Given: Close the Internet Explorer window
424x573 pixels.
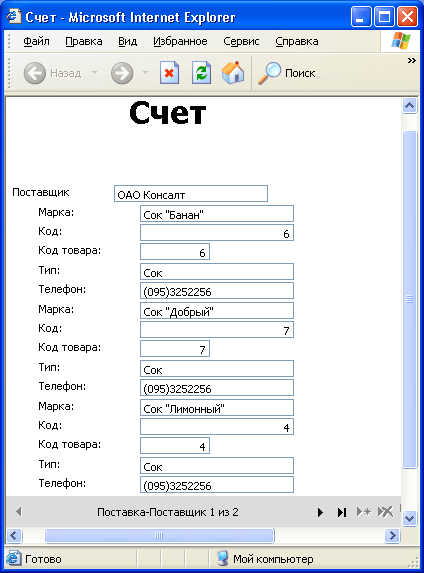Looking at the screenshot, I should click(x=407, y=17).
